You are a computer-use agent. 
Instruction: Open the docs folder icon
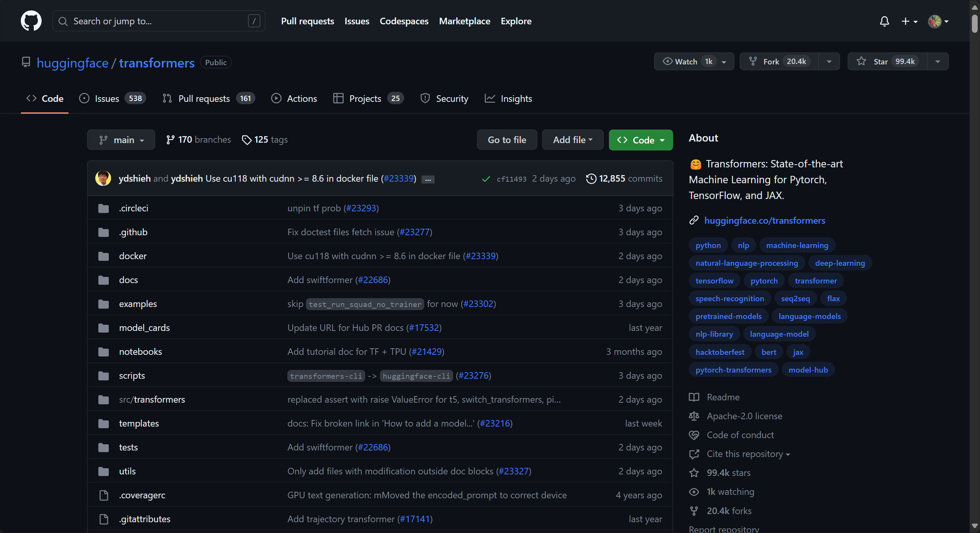click(103, 280)
